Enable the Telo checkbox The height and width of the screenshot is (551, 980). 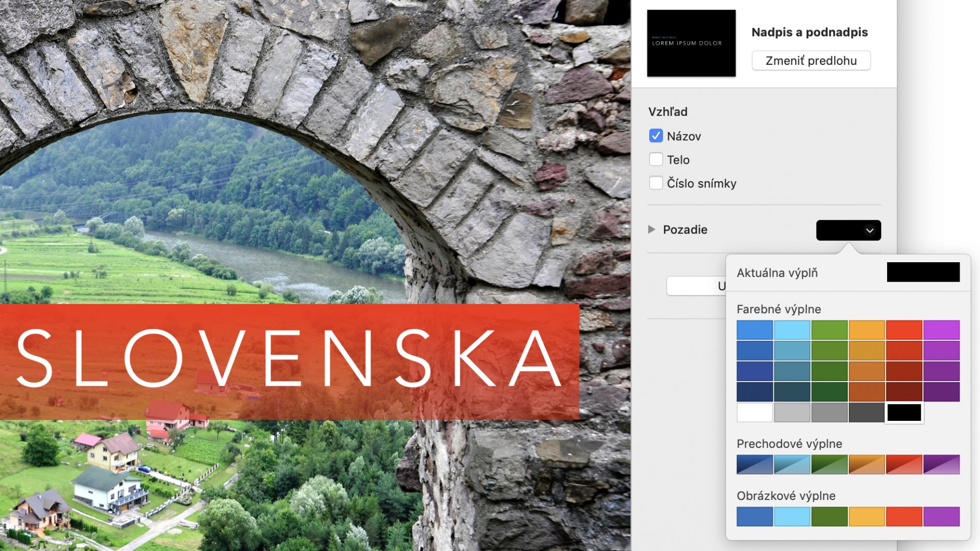(x=656, y=160)
